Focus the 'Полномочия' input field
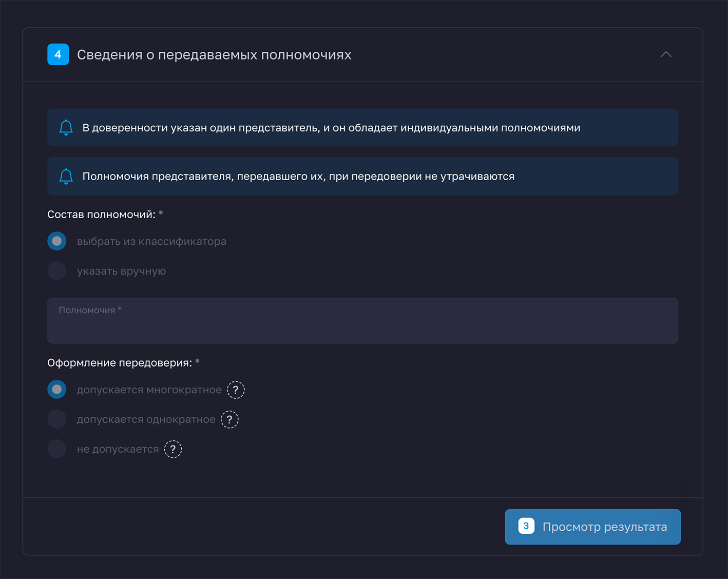 [362, 321]
